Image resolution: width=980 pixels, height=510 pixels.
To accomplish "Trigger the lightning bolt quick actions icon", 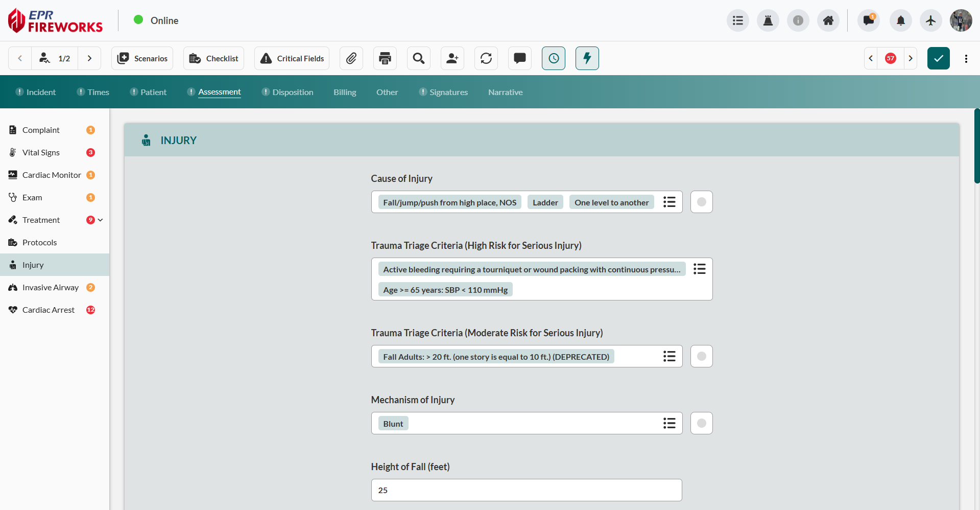I will (587, 58).
